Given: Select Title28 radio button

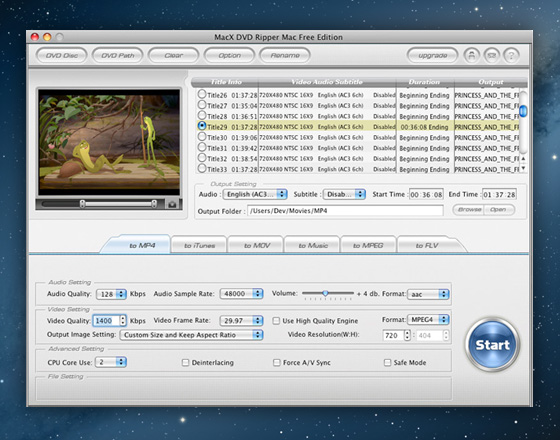Looking at the screenshot, I should 202,115.
